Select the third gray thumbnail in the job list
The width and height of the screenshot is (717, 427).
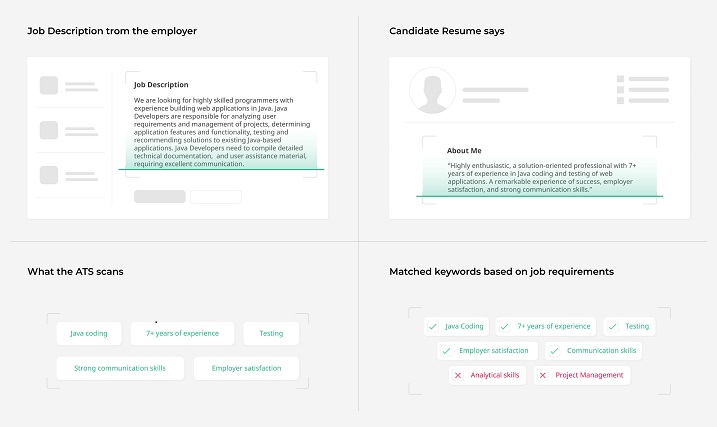pyautogui.click(x=49, y=175)
